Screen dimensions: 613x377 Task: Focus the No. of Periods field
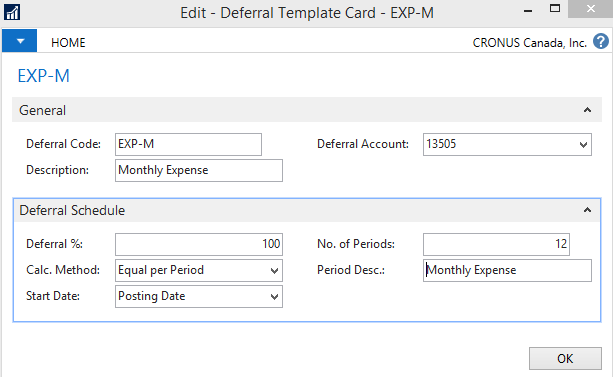(x=496, y=244)
